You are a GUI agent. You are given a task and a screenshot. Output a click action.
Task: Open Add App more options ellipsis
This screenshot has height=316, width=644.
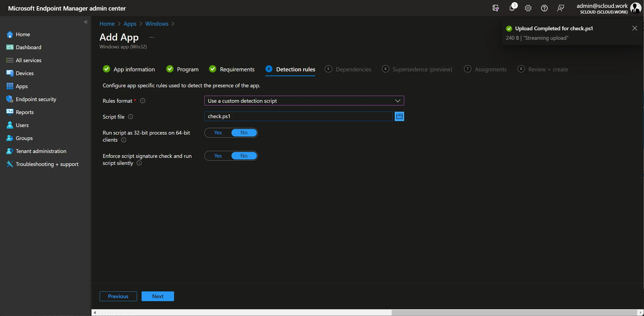point(152,37)
